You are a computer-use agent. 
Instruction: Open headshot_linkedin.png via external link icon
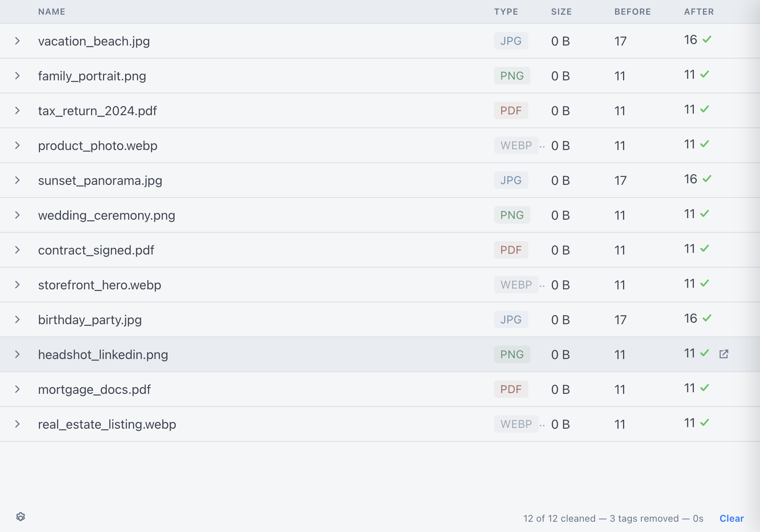pos(724,354)
